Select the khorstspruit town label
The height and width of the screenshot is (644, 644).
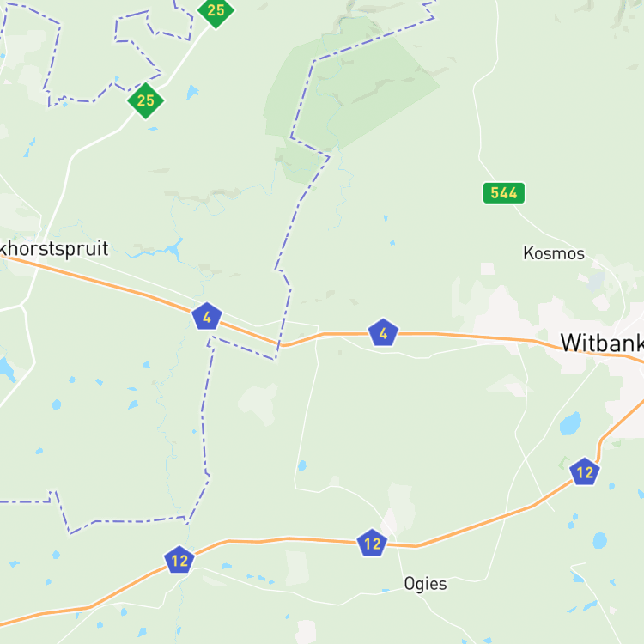(x=54, y=249)
